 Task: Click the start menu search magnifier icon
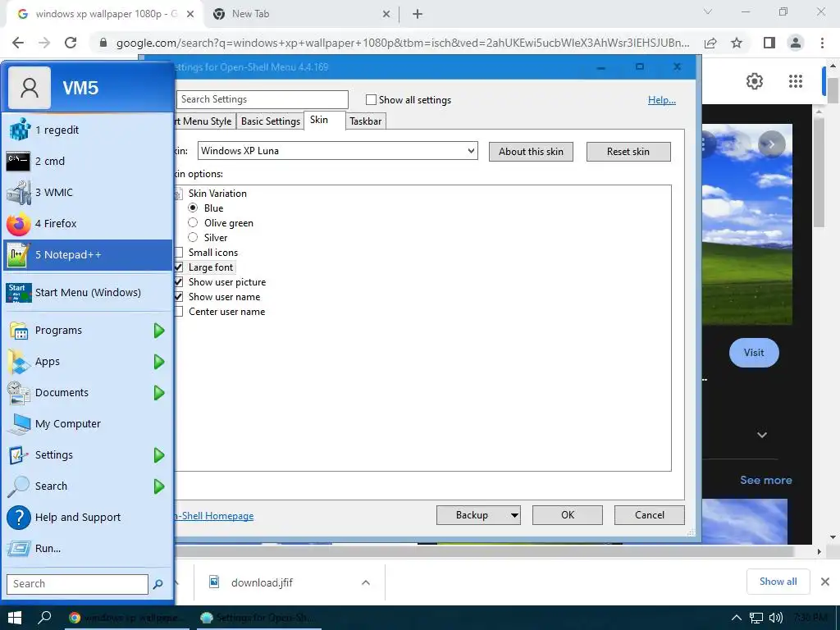point(158,584)
